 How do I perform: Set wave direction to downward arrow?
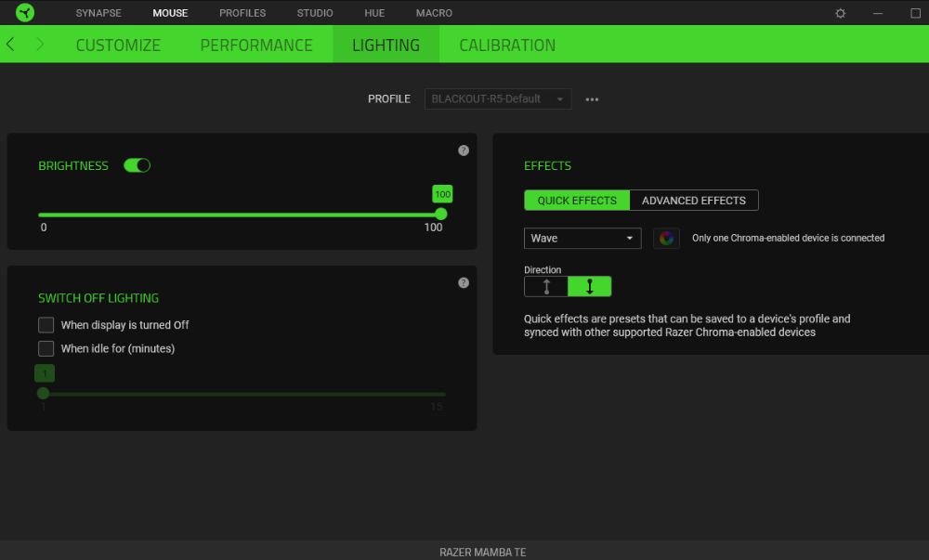click(590, 287)
